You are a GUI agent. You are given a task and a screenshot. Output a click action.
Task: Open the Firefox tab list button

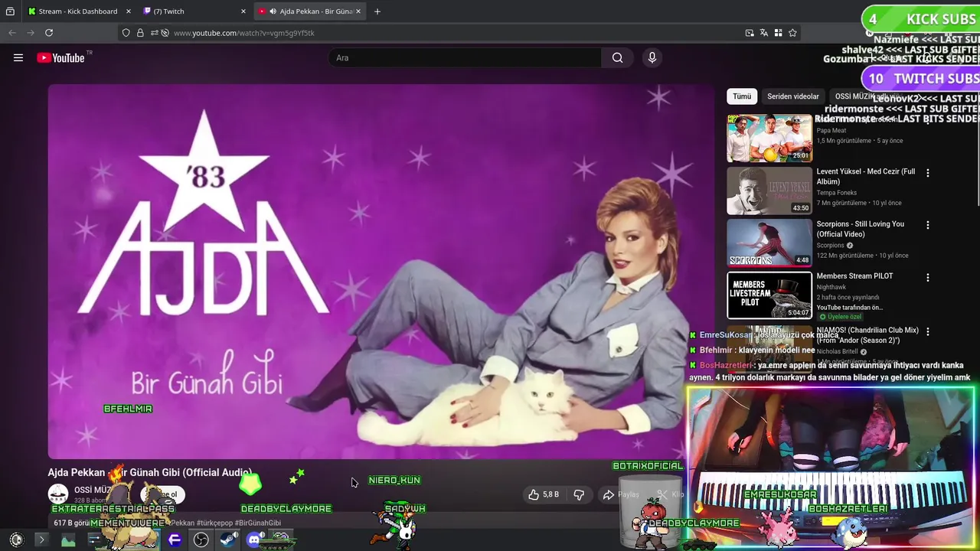pyautogui.click(x=10, y=11)
